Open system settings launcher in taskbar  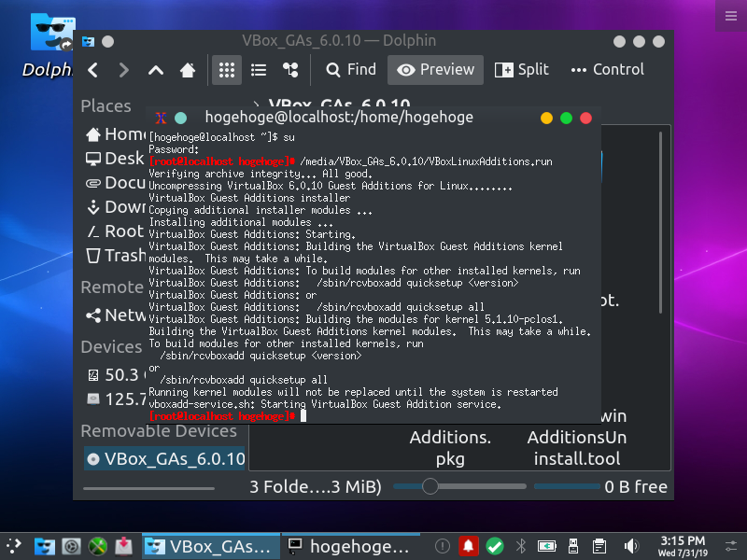[x=72, y=546]
